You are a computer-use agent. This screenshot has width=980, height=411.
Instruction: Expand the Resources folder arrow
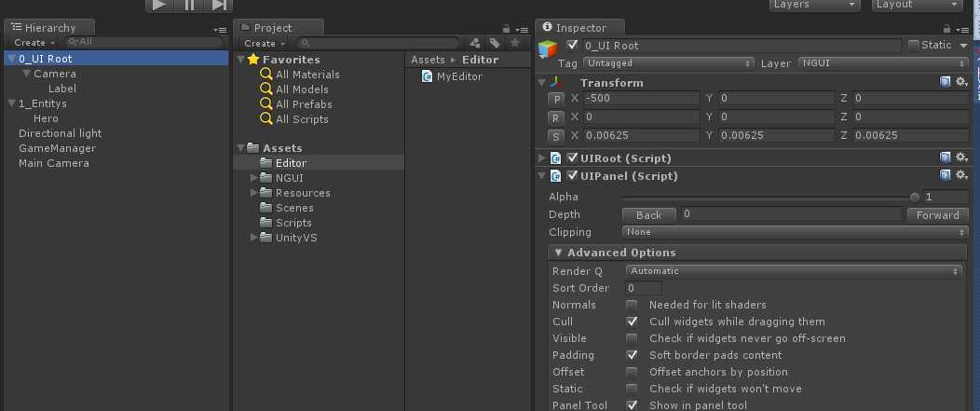pyautogui.click(x=253, y=193)
